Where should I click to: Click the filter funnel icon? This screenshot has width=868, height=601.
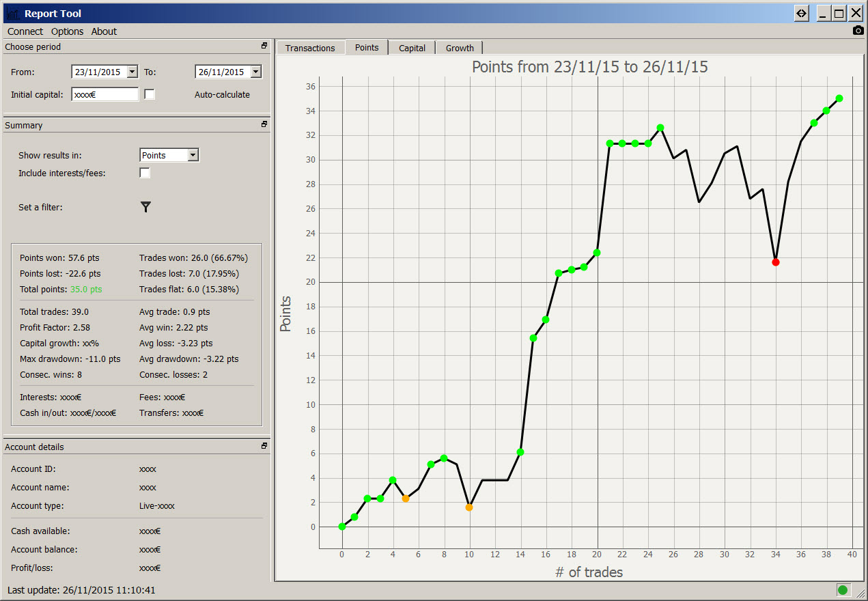(x=145, y=207)
